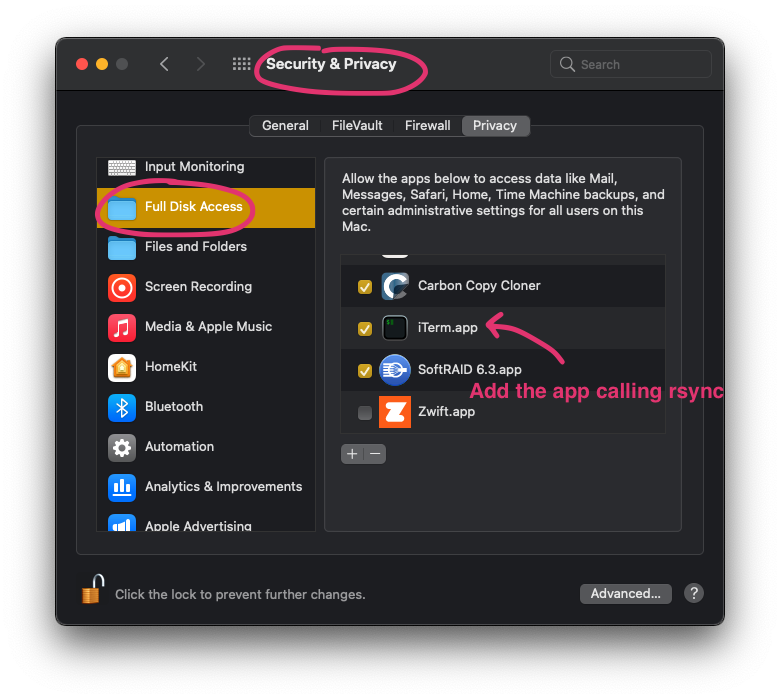Click the HomeKit house icon
The width and height of the screenshot is (780, 699).
click(x=122, y=368)
